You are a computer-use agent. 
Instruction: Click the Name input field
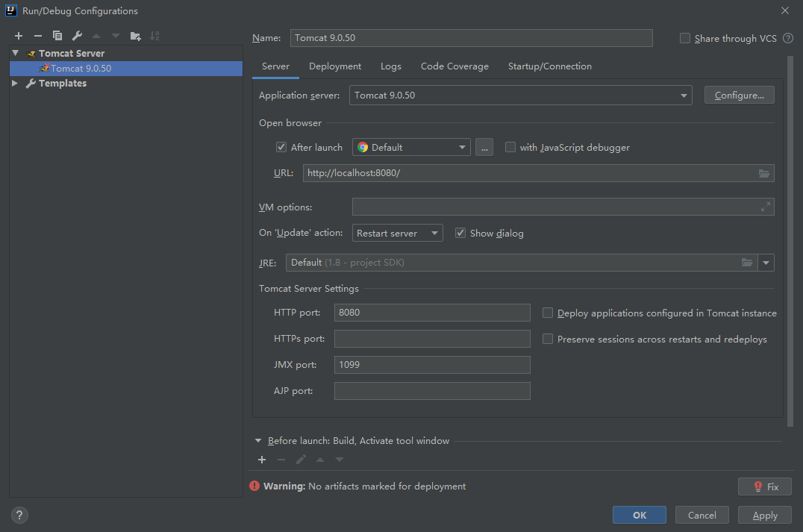tap(471, 38)
